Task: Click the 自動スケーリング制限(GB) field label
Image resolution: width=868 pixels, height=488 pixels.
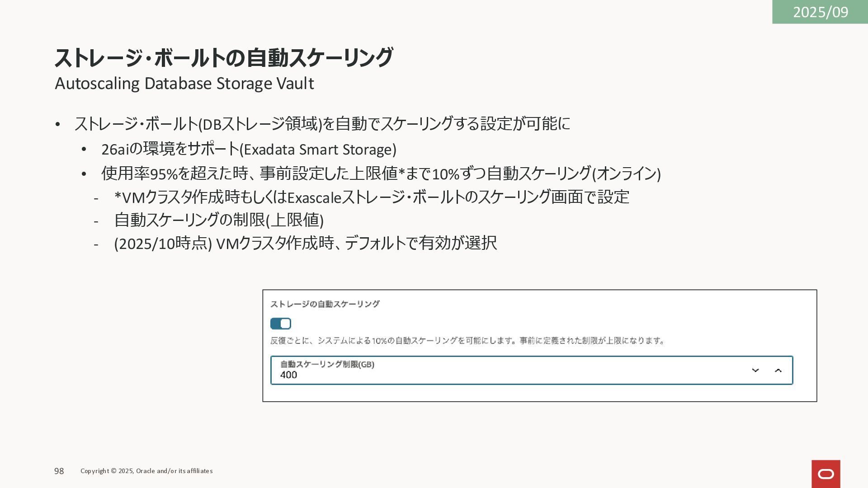Action: 327,364
